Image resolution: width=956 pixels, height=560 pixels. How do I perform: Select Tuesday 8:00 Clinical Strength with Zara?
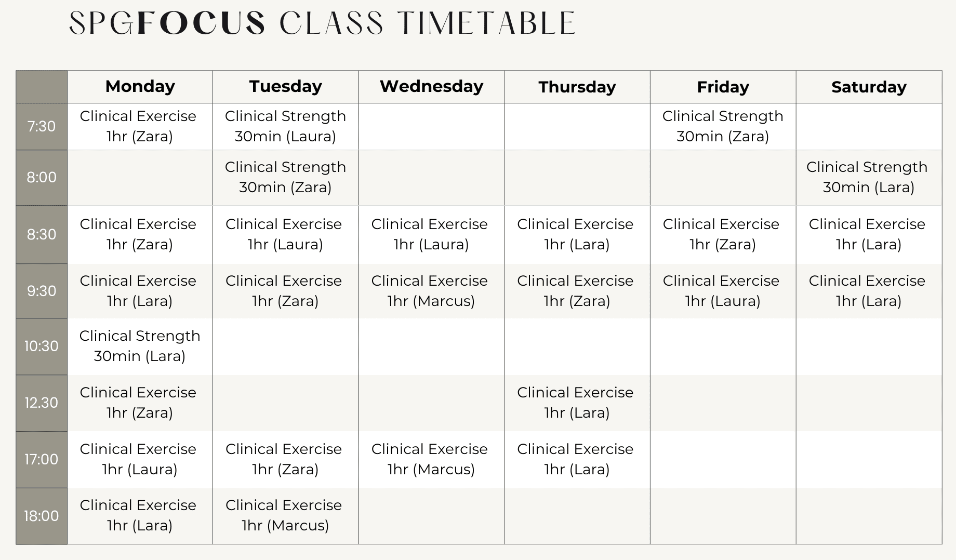coord(285,177)
